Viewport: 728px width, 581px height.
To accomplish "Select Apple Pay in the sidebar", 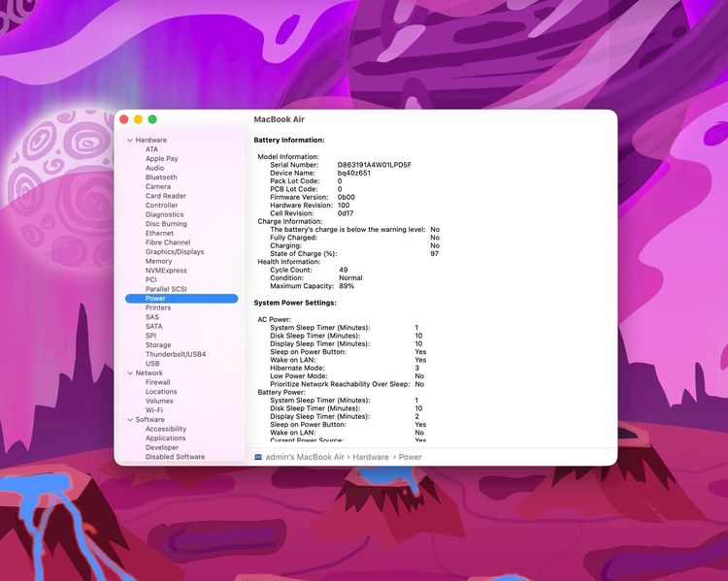I will point(161,159).
